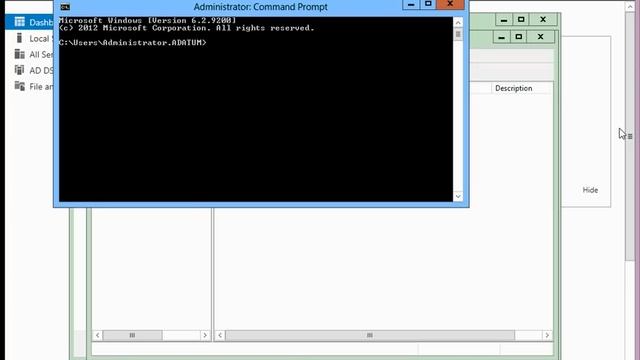The height and width of the screenshot is (360, 640).
Task: Open the Dashboard item in Server Manager sidebar
Action: tap(29, 22)
